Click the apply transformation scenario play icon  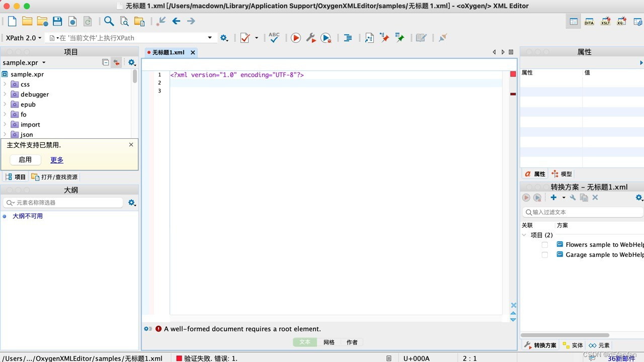296,38
